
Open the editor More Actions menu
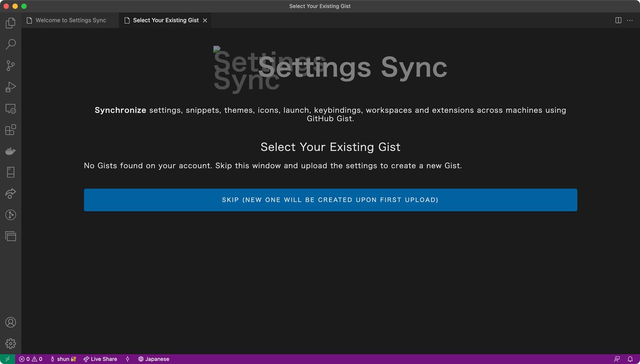630,20
